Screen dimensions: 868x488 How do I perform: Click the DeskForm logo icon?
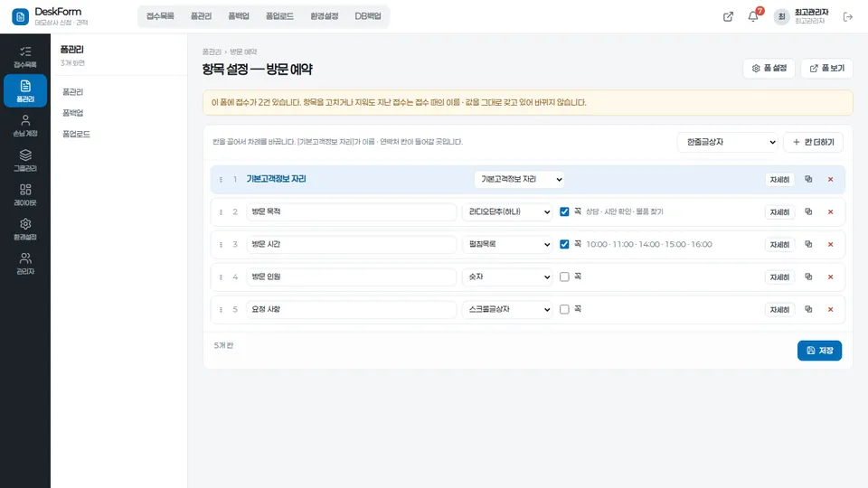(21, 16)
